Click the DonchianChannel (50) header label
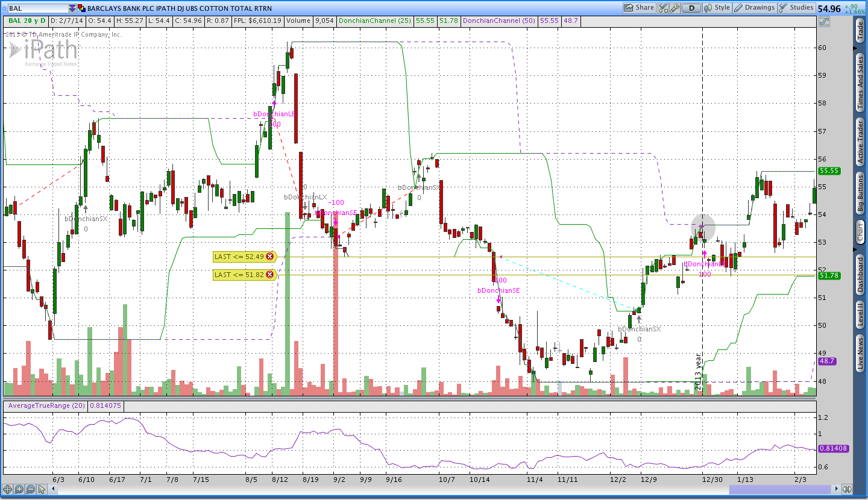This screenshot has height=500, width=868. pos(500,20)
